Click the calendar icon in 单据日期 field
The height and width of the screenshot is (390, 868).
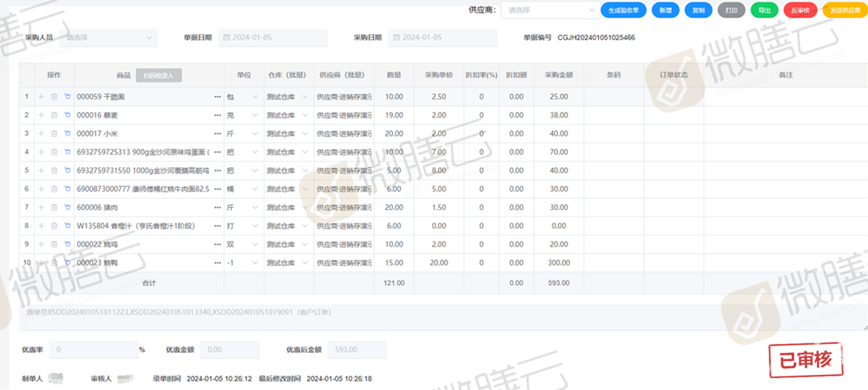[x=226, y=38]
